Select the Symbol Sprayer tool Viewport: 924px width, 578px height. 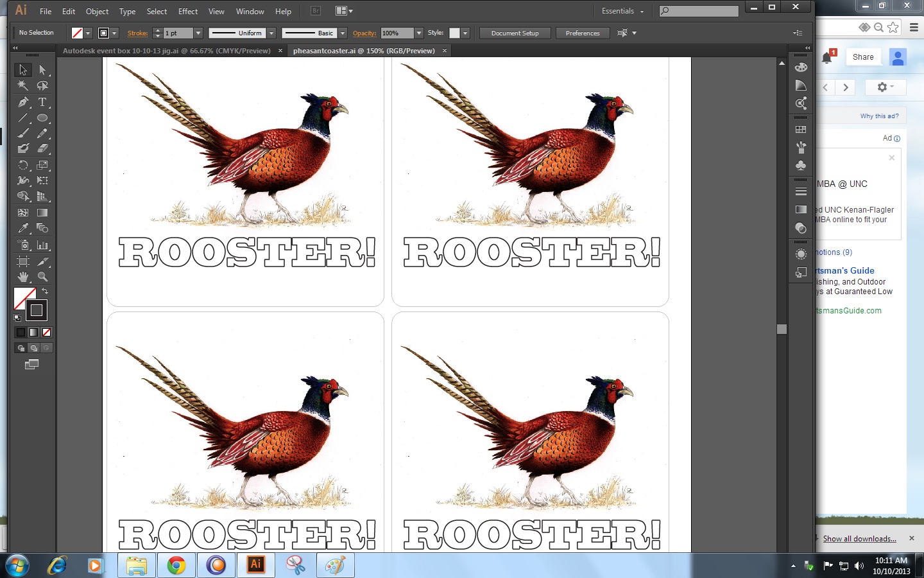click(x=23, y=245)
